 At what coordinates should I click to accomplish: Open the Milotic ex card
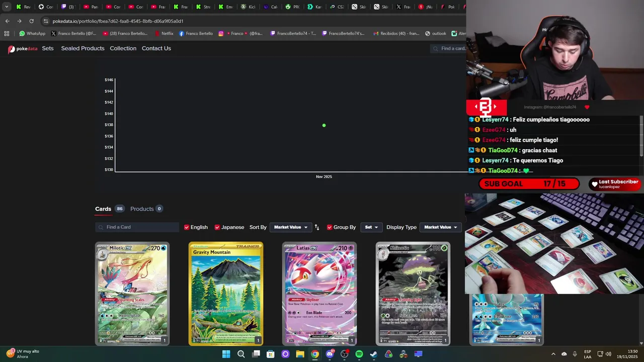point(132,294)
